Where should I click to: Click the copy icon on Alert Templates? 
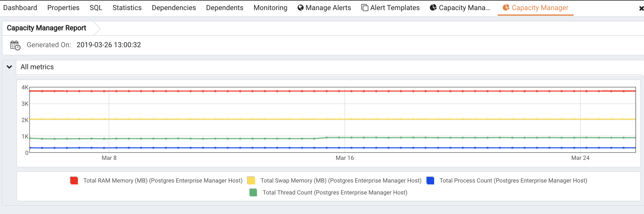[365, 8]
